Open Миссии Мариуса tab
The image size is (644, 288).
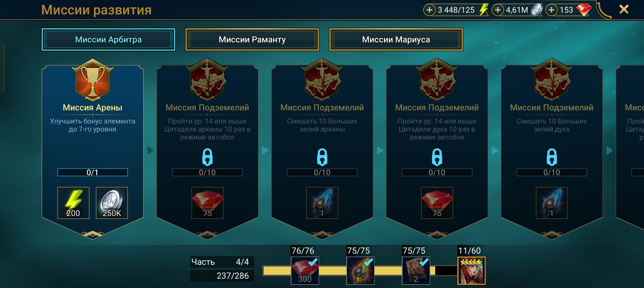point(396,40)
